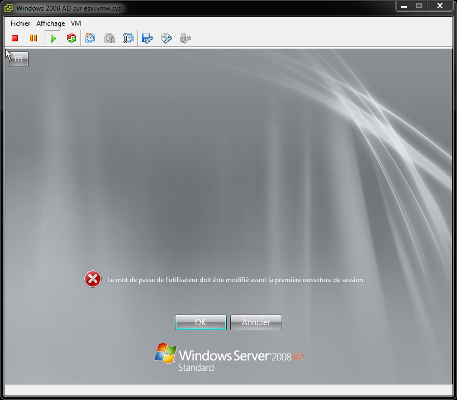Open the Affichage menu
457x400 pixels.
(51, 23)
